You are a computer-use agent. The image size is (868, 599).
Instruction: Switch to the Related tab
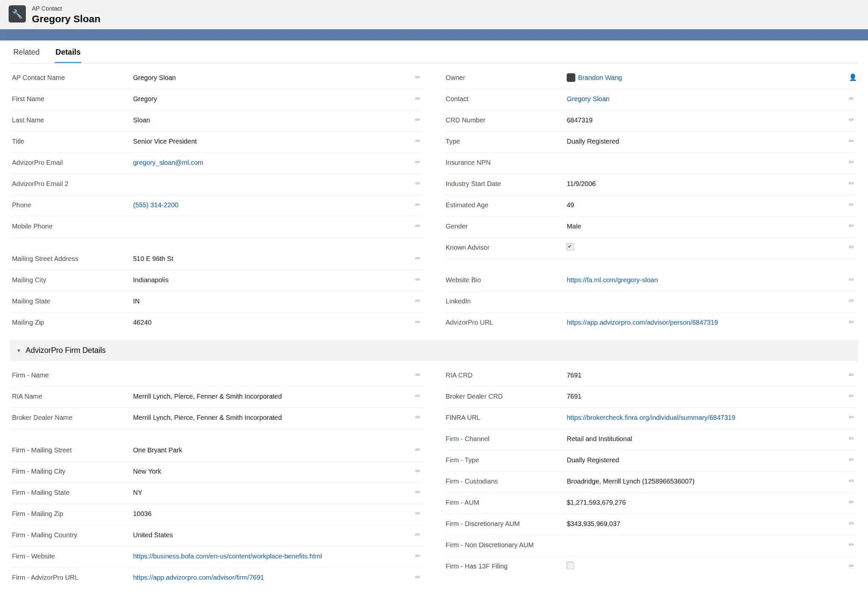(x=26, y=52)
